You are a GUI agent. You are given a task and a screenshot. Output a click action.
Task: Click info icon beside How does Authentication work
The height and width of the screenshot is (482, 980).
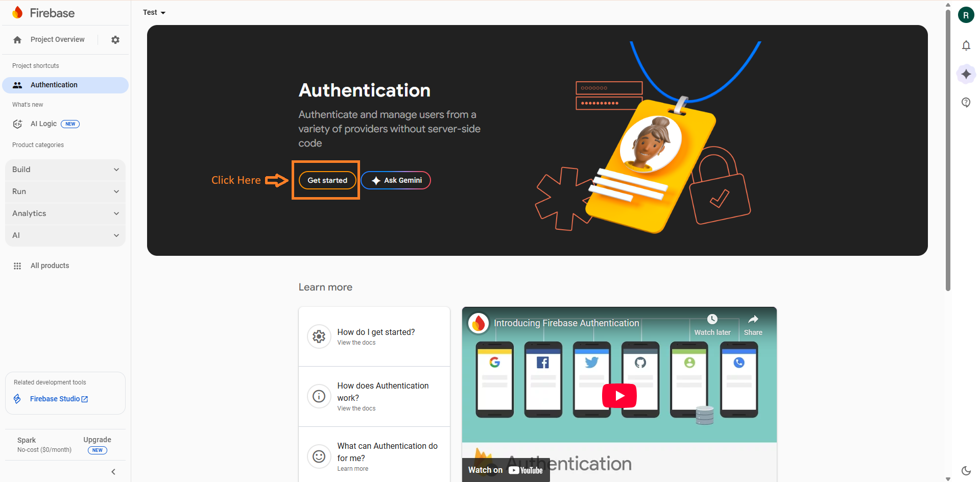click(319, 396)
